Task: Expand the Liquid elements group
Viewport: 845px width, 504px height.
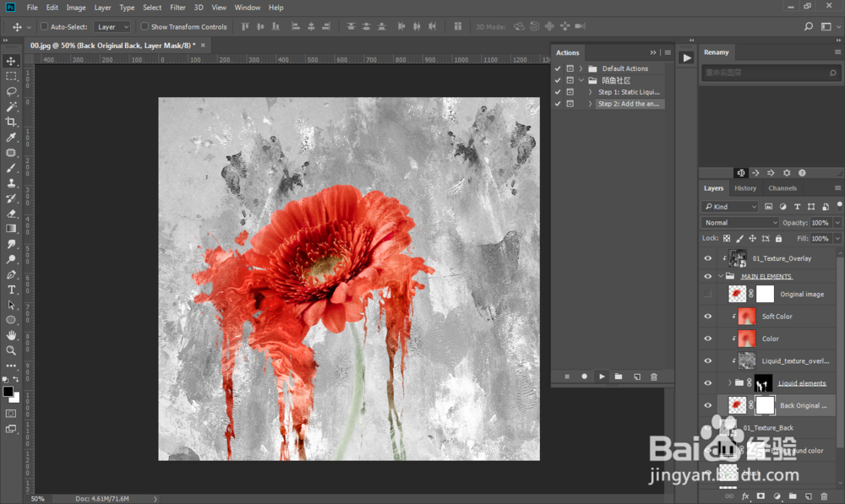Action: click(x=730, y=382)
